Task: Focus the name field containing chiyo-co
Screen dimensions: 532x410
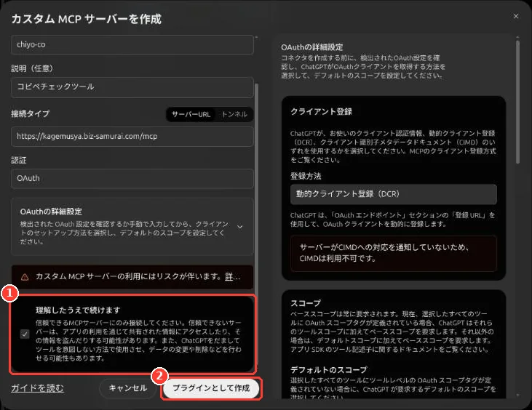Action: (x=132, y=45)
